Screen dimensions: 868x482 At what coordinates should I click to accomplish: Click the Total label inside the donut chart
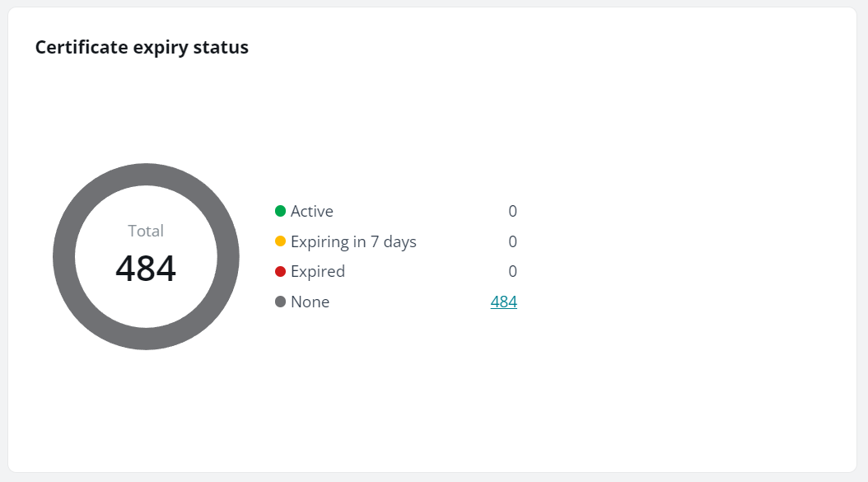coord(146,232)
